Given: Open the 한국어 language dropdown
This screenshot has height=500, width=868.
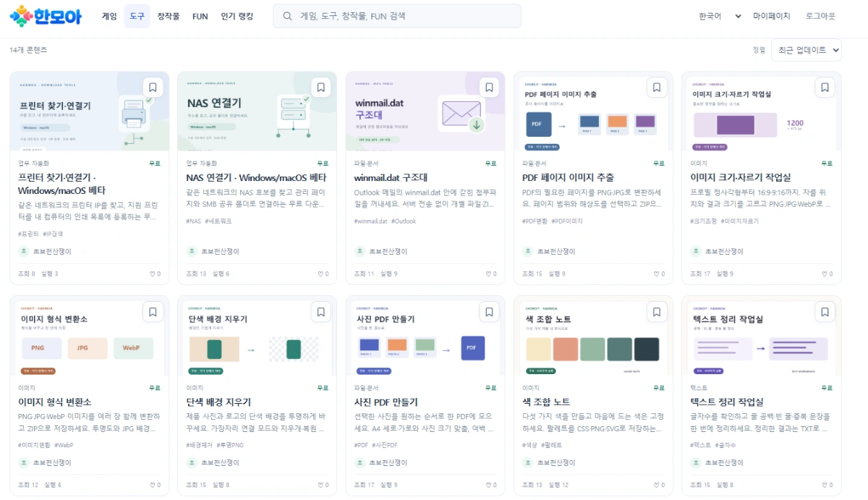Looking at the screenshot, I should [720, 16].
